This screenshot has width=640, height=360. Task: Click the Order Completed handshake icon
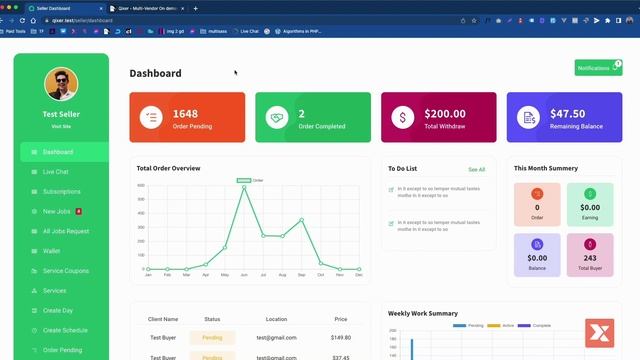click(277, 118)
